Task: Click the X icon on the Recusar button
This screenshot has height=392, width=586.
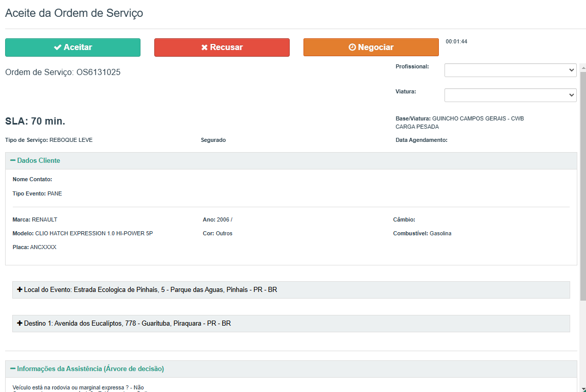Action: tap(204, 47)
